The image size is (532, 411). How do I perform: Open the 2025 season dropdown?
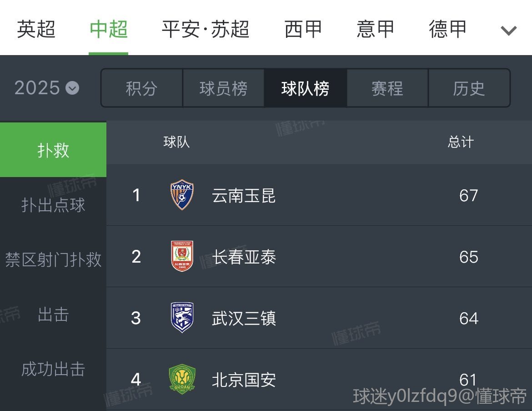(x=47, y=88)
